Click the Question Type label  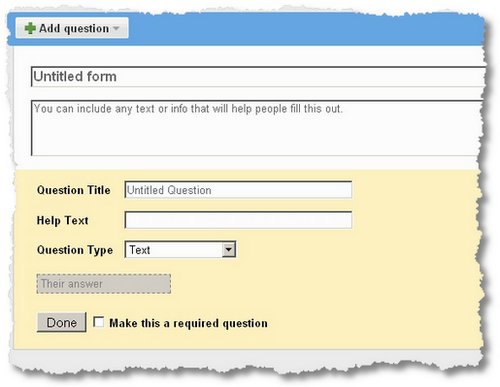[x=75, y=250]
